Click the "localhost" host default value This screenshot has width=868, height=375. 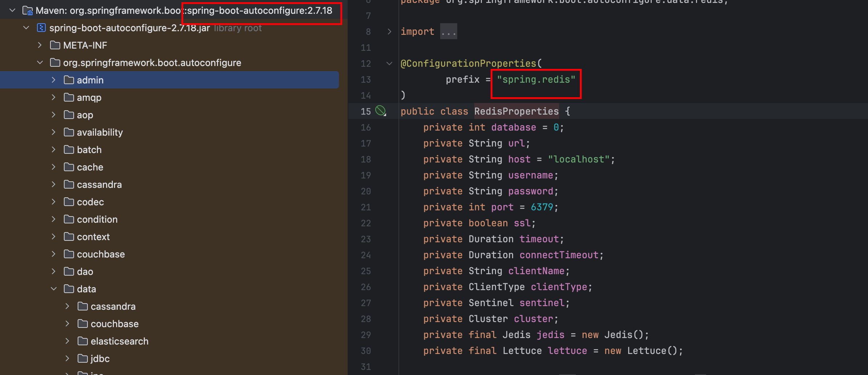(x=578, y=159)
